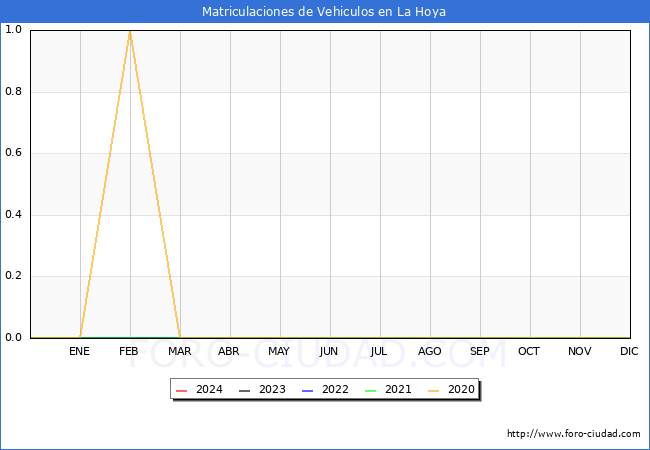
Task: Open the foro-ciudad.com link
Action: pyautogui.click(x=573, y=434)
